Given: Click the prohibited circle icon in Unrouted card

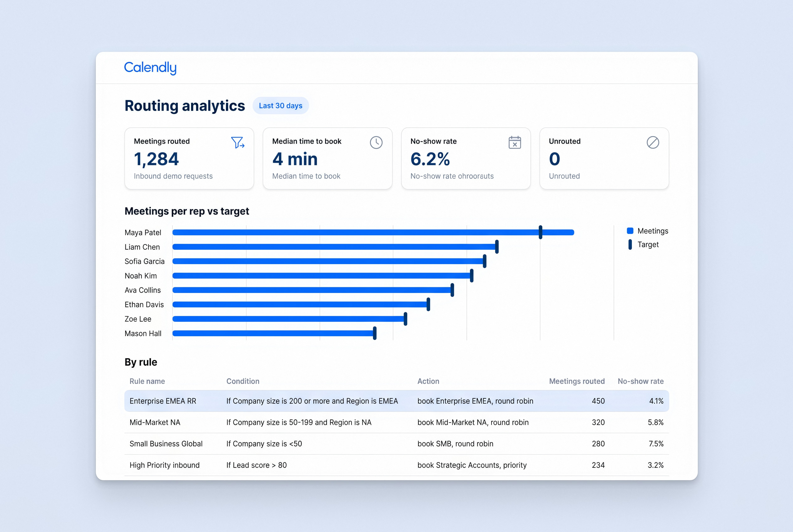Looking at the screenshot, I should (652, 142).
